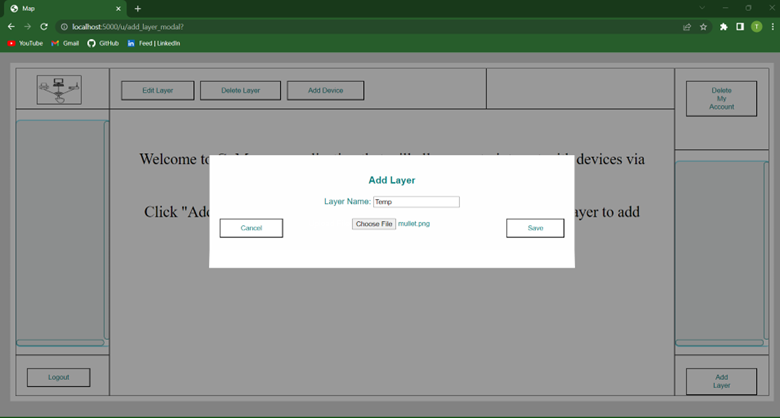Screen dimensions: 780x418
Task: Open the Chrome profile avatar
Action: coord(757,27)
